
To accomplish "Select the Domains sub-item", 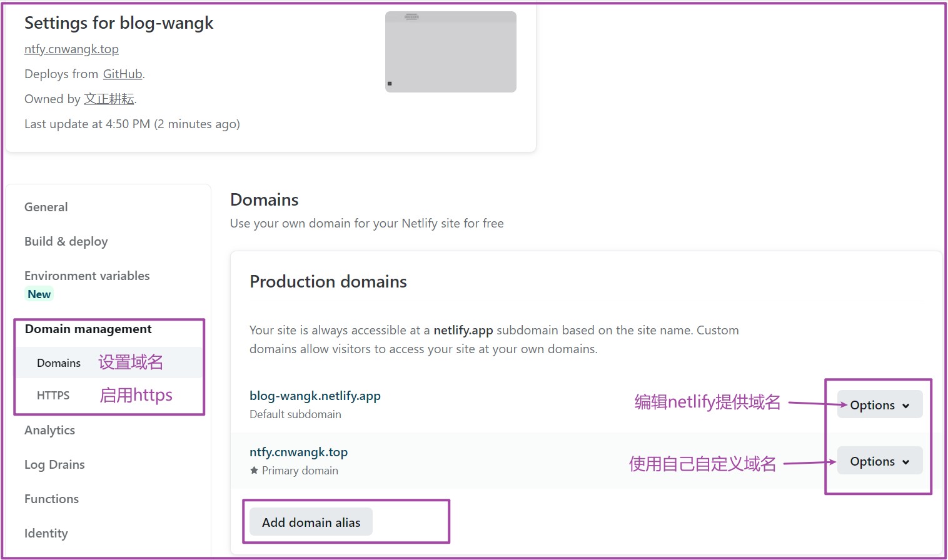I will coord(59,362).
